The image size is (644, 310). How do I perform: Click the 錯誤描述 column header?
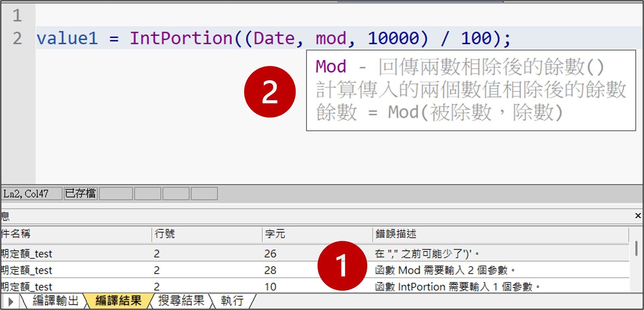pos(396,234)
